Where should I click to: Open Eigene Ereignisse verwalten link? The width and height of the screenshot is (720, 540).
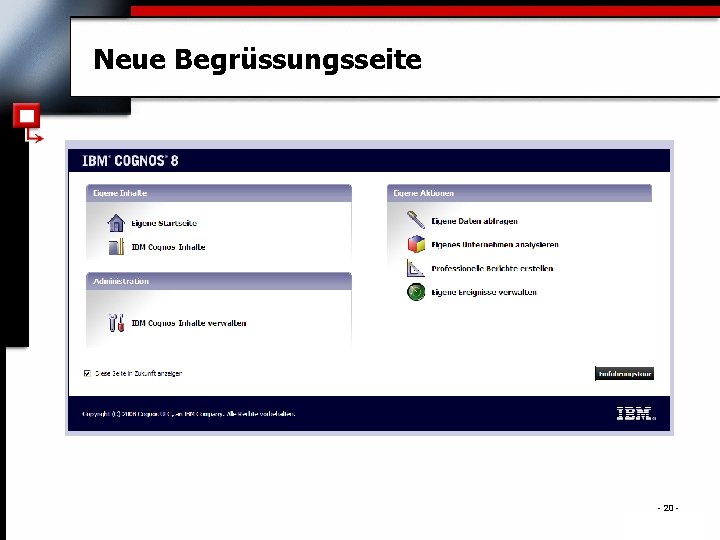pos(484,292)
